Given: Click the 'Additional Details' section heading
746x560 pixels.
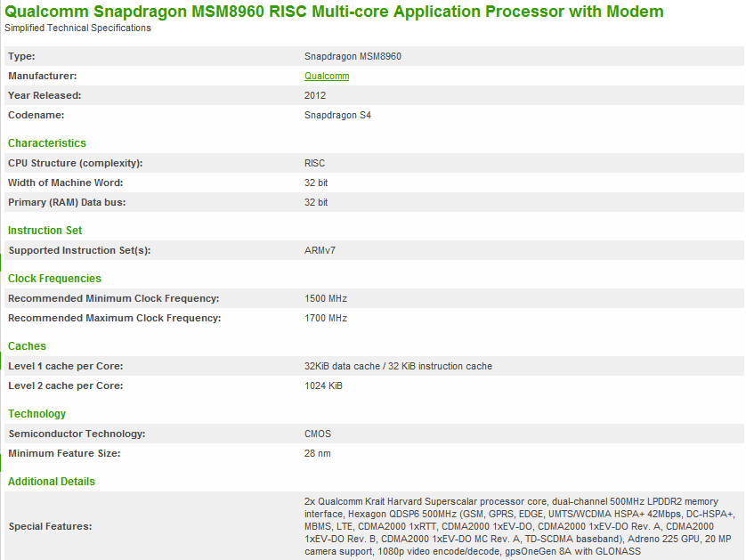Looking at the screenshot, I should (52, 482).
